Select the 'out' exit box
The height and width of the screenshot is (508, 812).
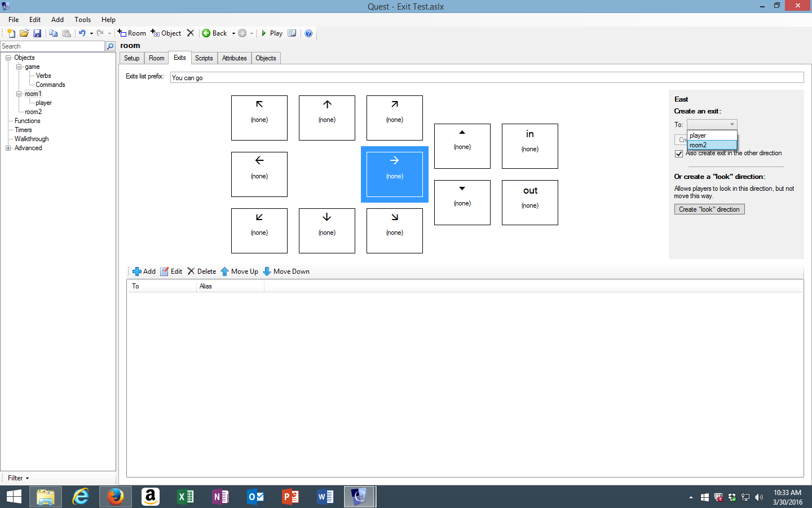coord(530,203)
